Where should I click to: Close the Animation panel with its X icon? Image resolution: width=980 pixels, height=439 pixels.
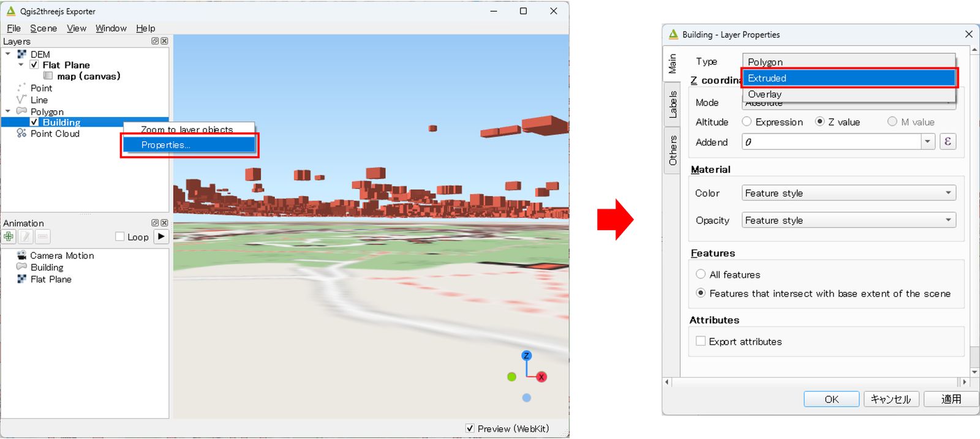164,223
